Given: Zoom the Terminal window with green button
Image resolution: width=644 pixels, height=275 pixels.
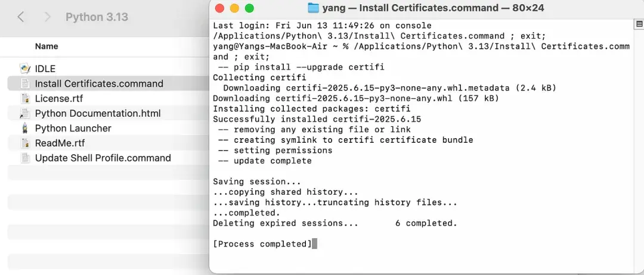Looking at the screenshot, I should point(249,8).
